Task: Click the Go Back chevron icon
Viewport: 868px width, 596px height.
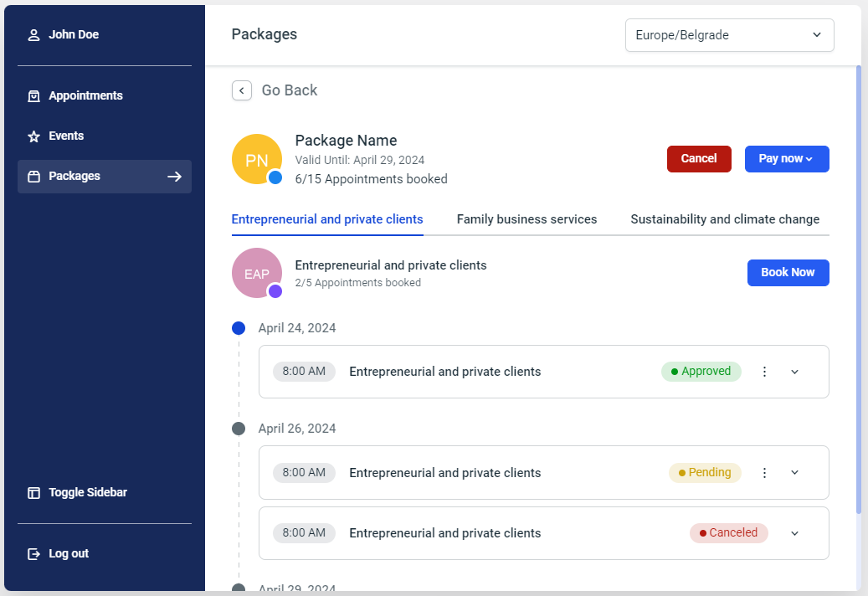Action: click(242, 90)
